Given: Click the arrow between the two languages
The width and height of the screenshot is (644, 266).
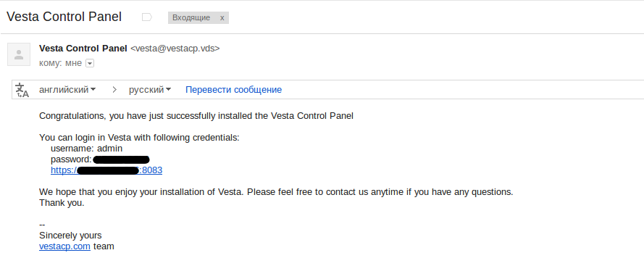Looking at the screenshot, I should (x=114, y=90).
